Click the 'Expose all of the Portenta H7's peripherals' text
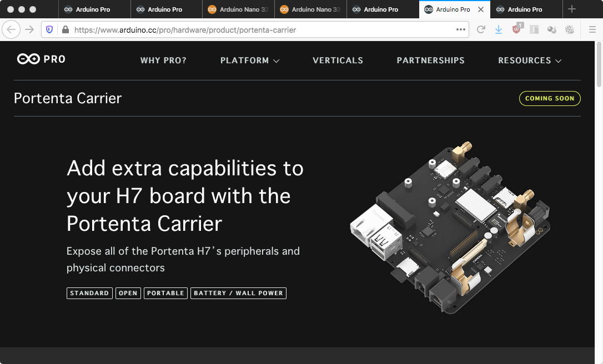The width and height of the screenshot is (603, 364). click(x=183, y=260)
